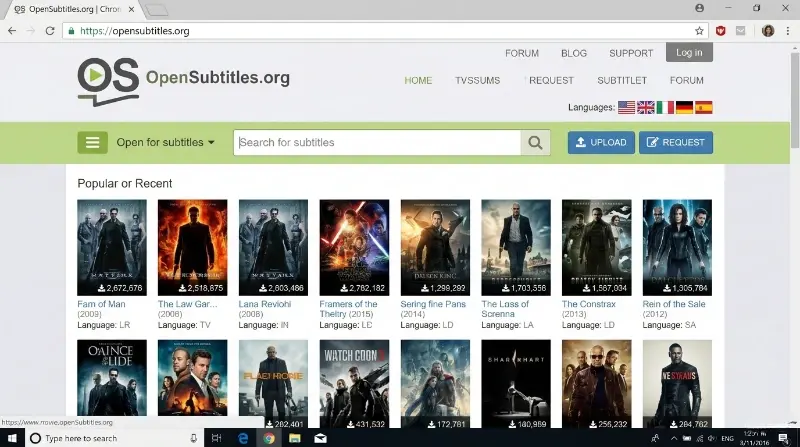The width and height of the screenshot is (800, 447).
Task: Click the Cortana microphone icon
Action: [x=193, y=438]
